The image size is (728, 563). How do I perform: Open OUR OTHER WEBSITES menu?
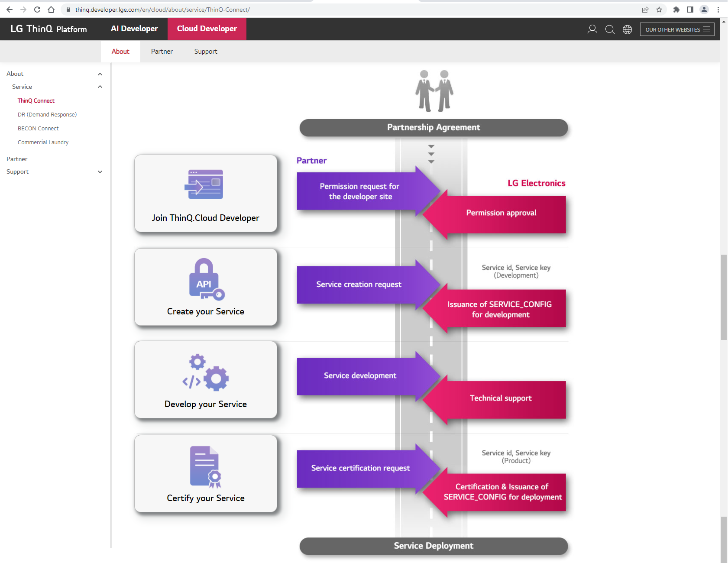[x=677, y=29]
